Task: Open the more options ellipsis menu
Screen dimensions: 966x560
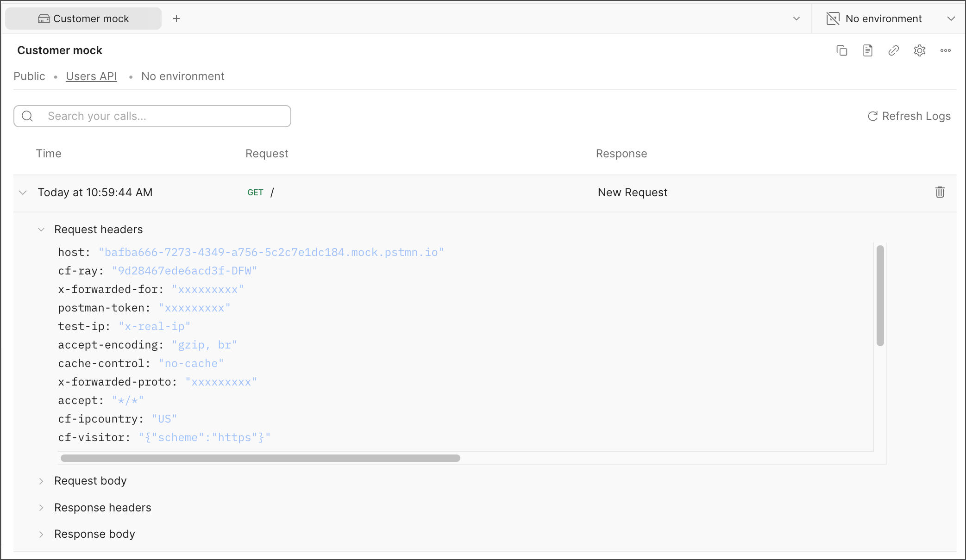Action: 946,50
